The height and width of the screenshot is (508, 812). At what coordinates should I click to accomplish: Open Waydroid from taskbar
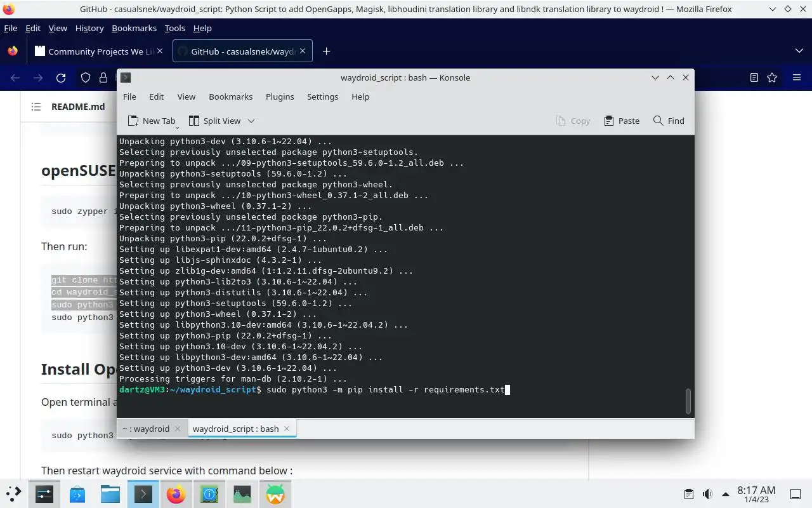pos(275,494)
